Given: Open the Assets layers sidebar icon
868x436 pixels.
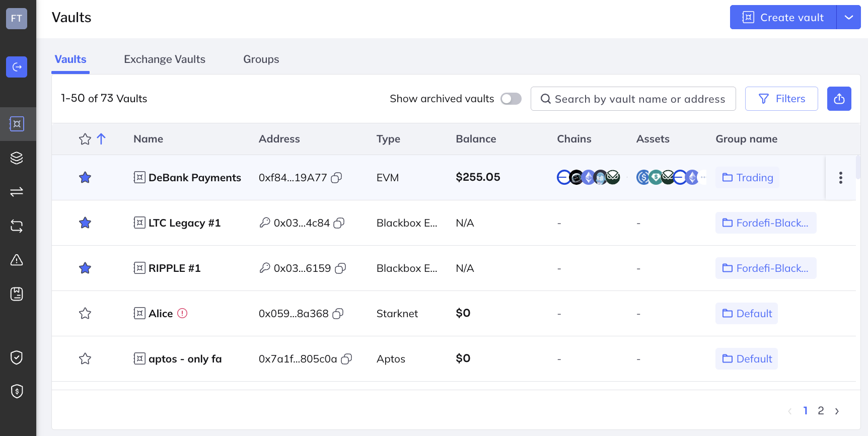Looking at the screenshot, I should pos(17,158).
